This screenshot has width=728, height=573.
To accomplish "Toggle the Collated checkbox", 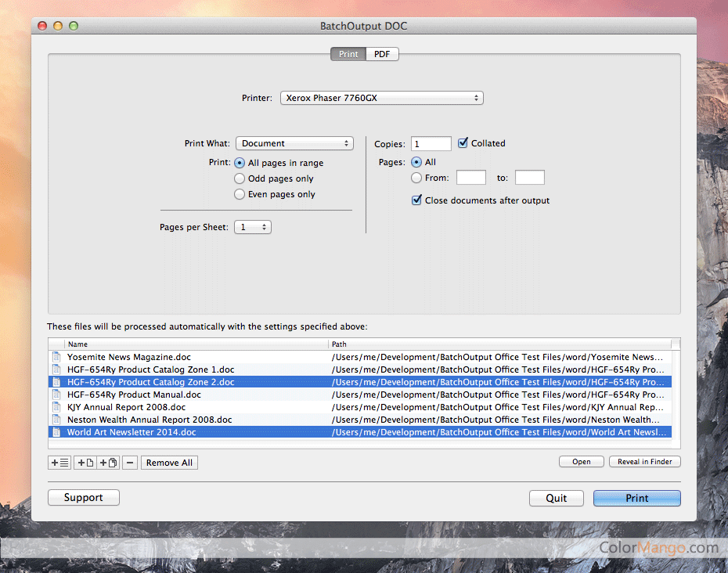I will [x=463, y=143].
